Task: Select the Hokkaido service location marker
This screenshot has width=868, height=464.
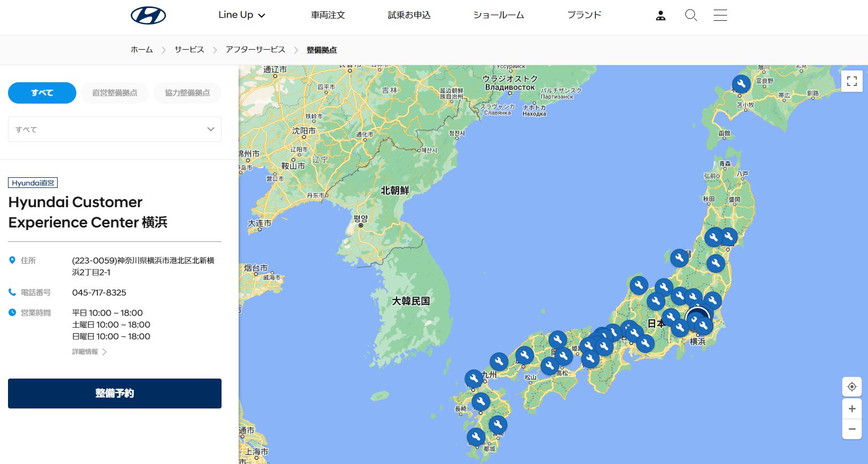Action: pyautogui.click(x=741, y=84)
